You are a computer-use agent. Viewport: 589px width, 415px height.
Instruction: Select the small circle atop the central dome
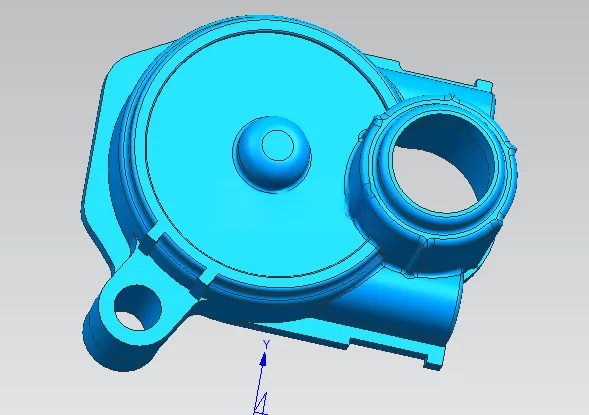point(278,145)
